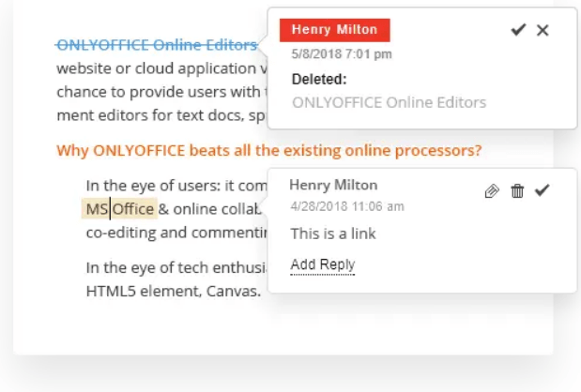
Task: Click Henry Milton author name in comment
Action: [333, 185]
